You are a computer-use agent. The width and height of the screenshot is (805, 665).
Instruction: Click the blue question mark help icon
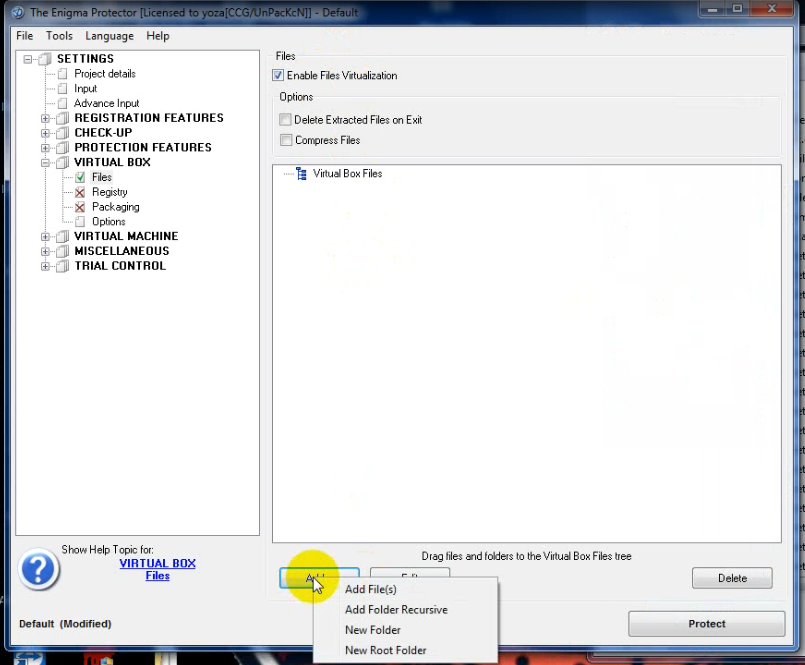[x=39, y=569]
